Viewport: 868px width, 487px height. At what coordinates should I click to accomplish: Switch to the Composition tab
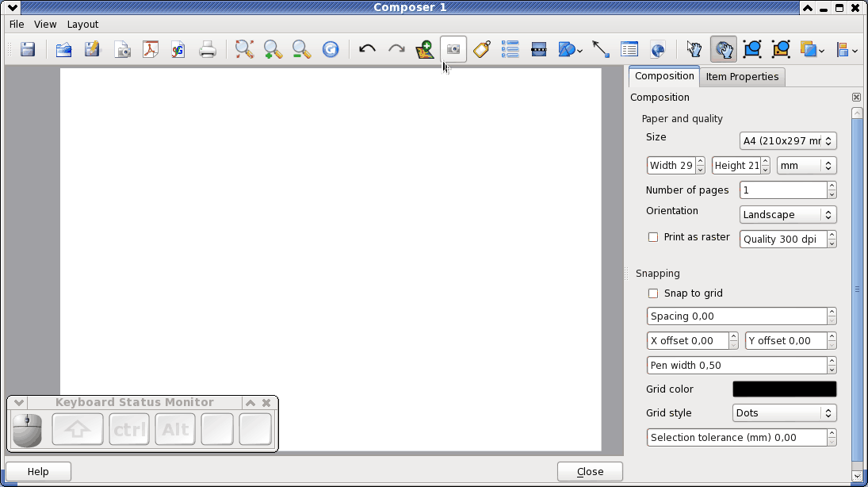point(664,76)
